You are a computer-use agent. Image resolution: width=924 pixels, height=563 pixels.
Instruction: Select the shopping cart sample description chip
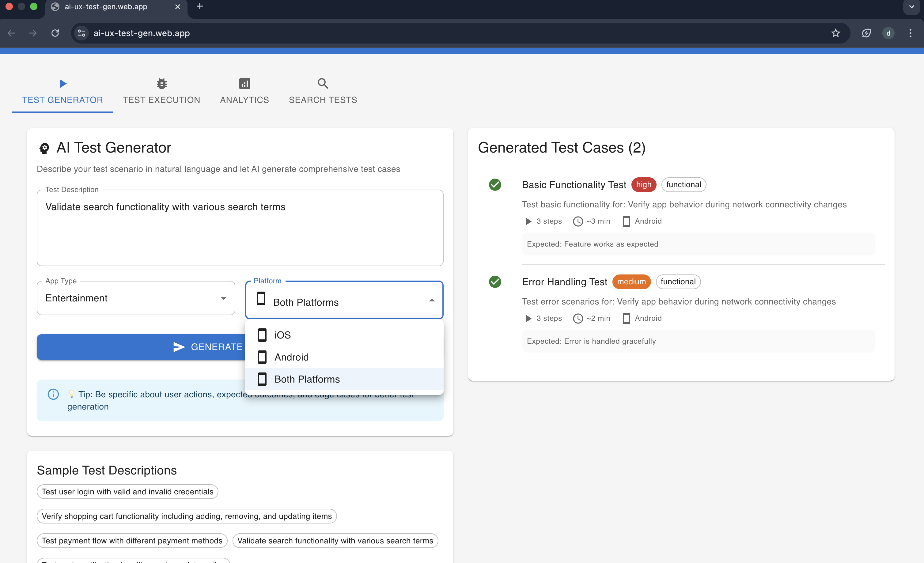click(186, 516)
